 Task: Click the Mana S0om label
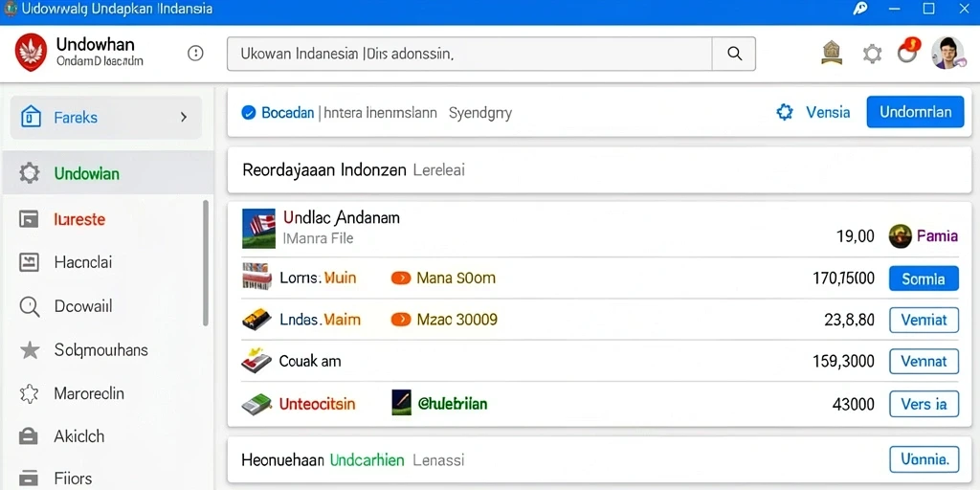click(x=456, y=278)
